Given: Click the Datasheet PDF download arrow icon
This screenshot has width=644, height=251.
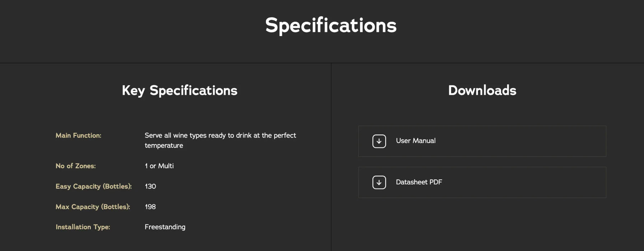Looking at the screenshot, I should (x=379, y=183).
